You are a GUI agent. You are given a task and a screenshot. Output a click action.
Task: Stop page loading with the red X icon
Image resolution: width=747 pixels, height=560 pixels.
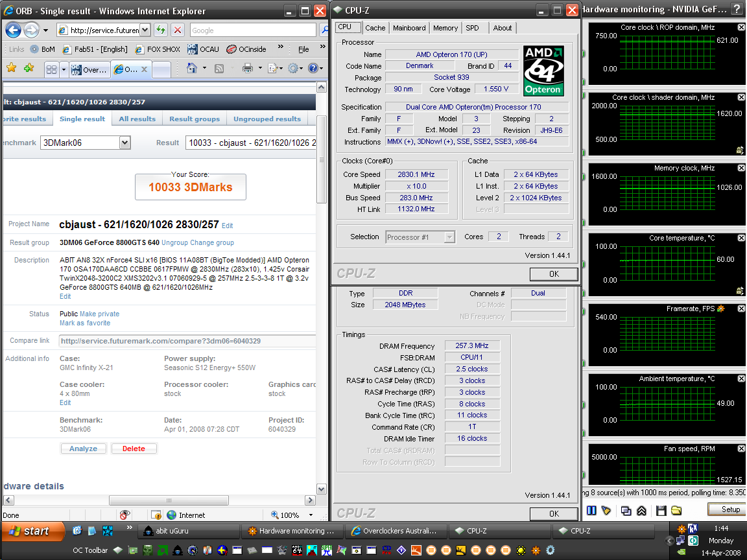pyautogui.click(x=178, y=30)
